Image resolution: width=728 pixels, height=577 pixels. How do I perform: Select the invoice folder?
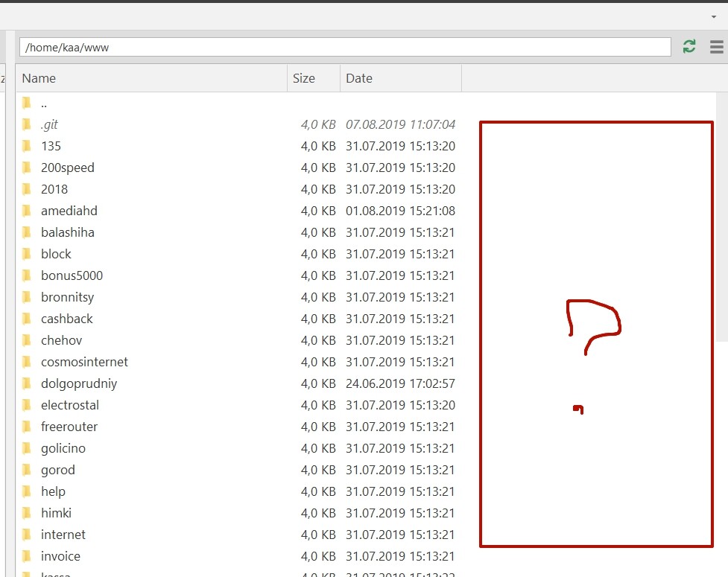point(60,556)
